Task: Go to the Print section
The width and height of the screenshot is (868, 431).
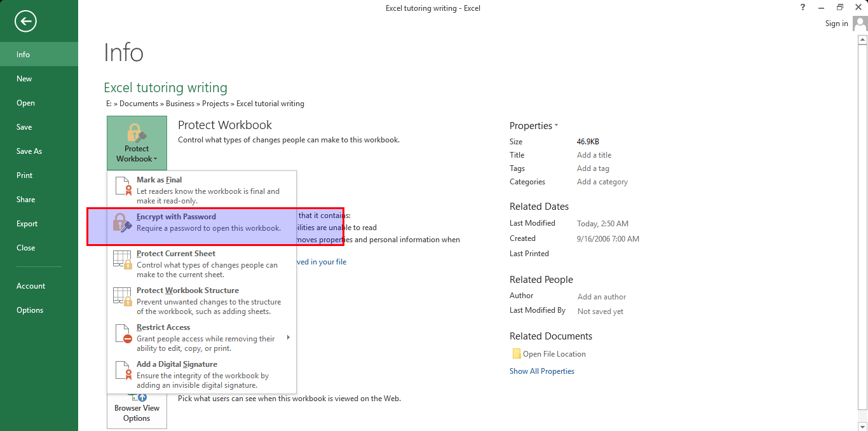Action: (25, 175)
